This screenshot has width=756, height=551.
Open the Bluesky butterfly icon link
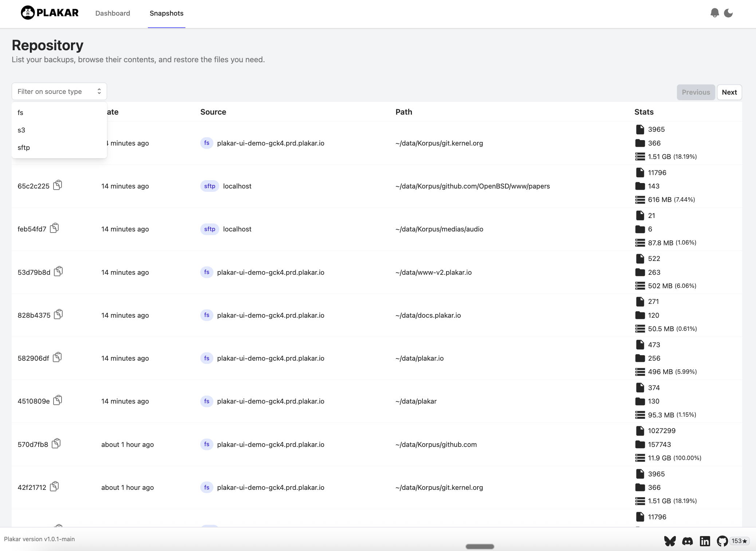coord(670,541)
